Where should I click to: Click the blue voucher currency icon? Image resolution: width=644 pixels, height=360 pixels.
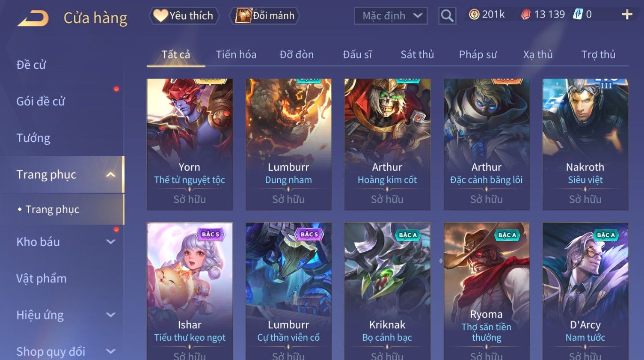[578, 15]
